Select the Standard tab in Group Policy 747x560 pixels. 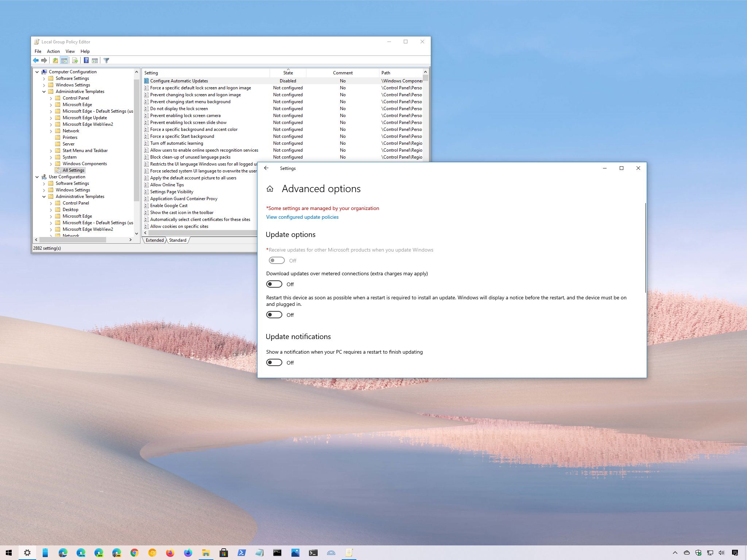[x=177, y=240]
